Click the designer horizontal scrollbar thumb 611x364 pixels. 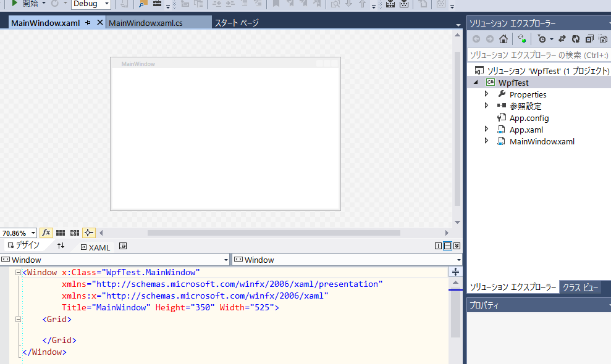coord(274,233)
